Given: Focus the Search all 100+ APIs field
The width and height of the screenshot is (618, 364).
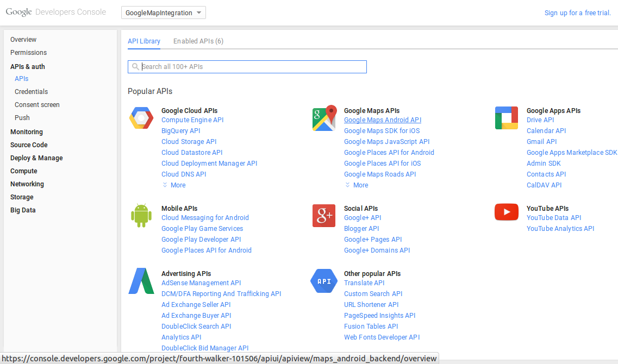Looking at the screenshot, I should click(247, 67).
